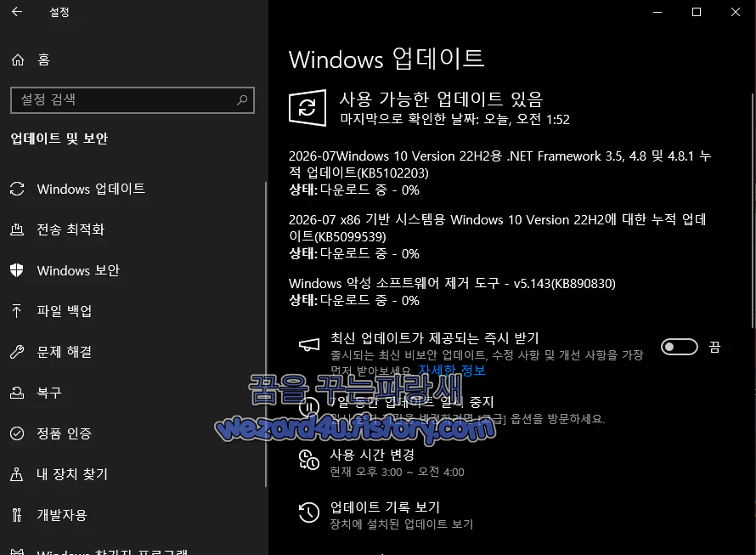Click the 복구 icon
The height and width of the screenshot is (555, 756).
(x=17, y=393)
